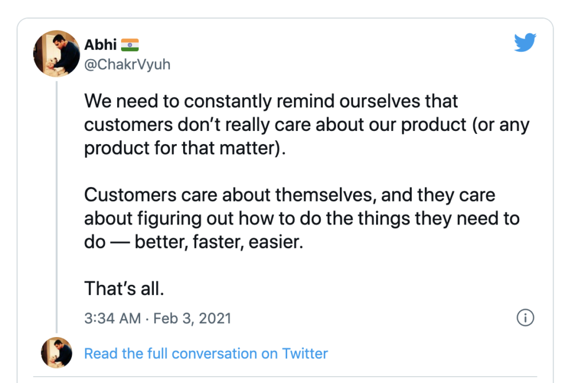
Task: Click the Twitter bird logo
Action: click(525, 42)
